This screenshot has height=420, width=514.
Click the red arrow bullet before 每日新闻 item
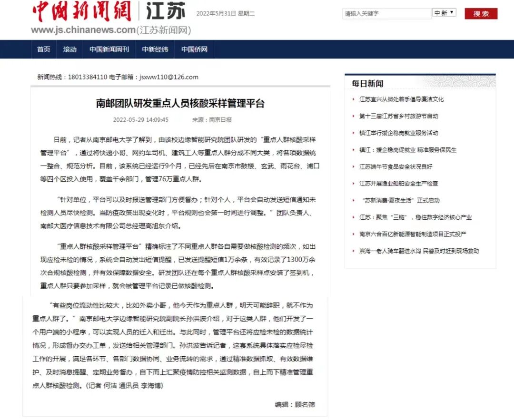pyautogui.click(x=353, y=99)
